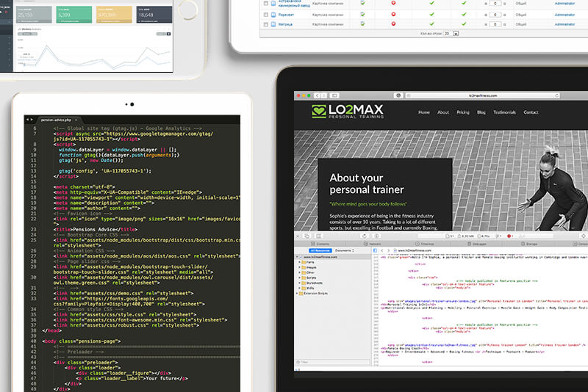Go back in inspector resource history
588x392 pixels.
pos(382,250)
